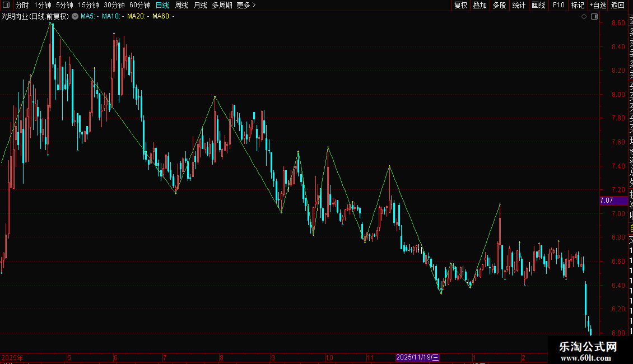Toggle the left sidebar panel icon
Screen dimensions: 633x364
[6, 5]
